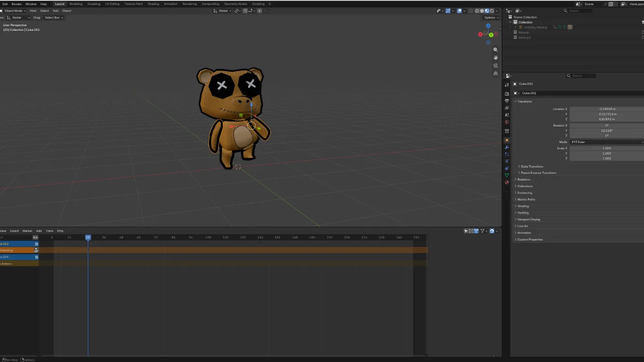Screen dimensions: 644x362
Task: Open the World properties tab icon
Action: (507, 122)
